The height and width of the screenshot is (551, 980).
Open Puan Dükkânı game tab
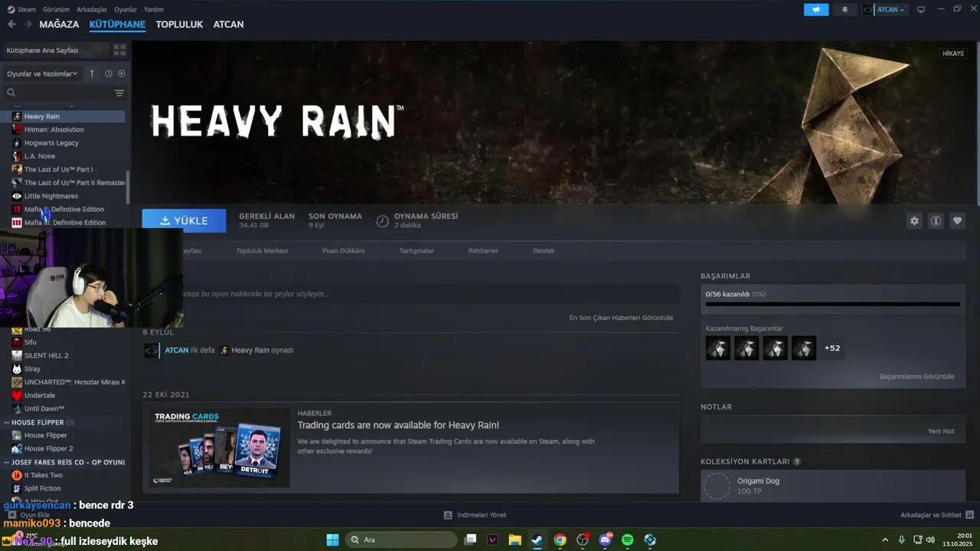[344, 250]
